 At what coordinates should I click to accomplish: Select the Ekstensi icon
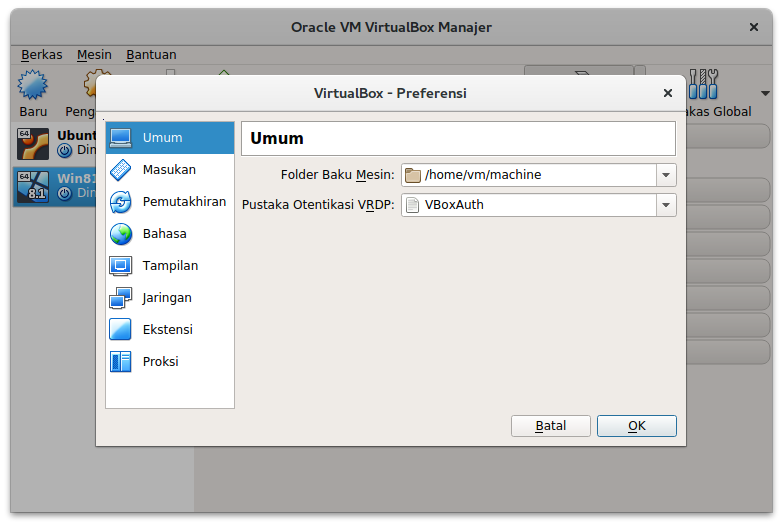(x=120, y=330)
